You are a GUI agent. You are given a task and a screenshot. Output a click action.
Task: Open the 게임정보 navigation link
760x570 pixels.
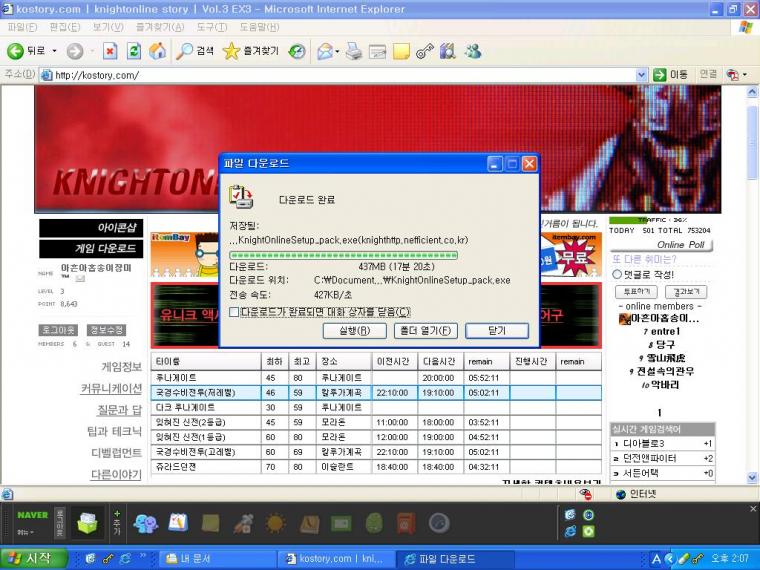coord(121,367)
